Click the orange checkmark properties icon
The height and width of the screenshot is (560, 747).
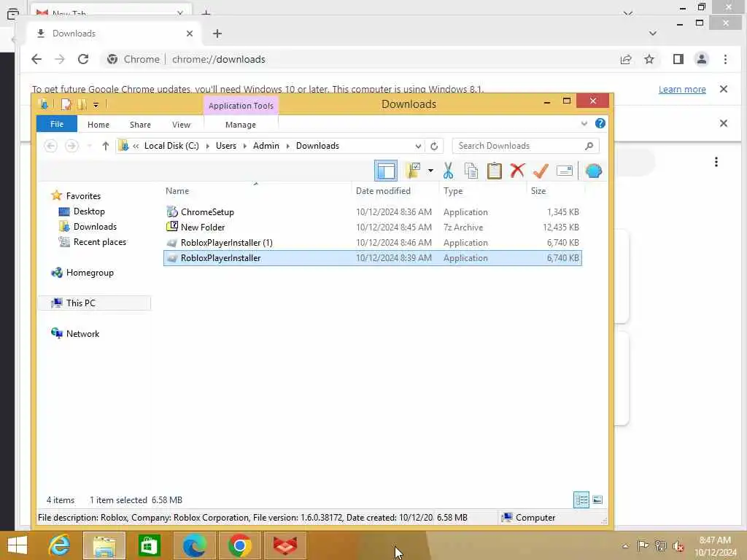click(x=541, y=171)
